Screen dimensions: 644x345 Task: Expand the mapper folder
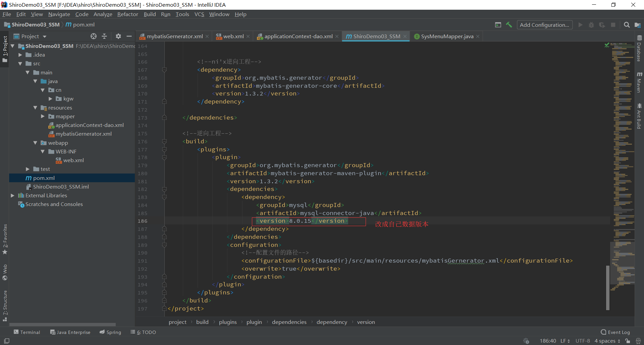click(43, 116)
